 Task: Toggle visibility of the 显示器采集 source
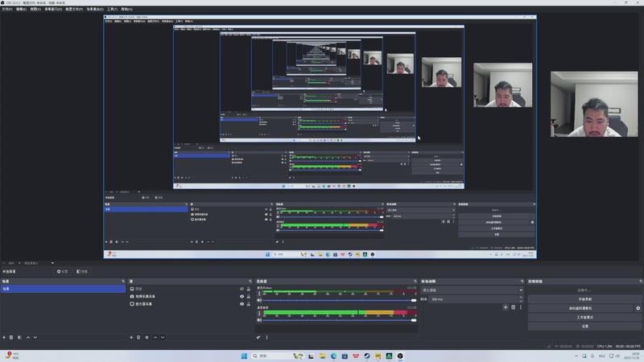[242, 304]
